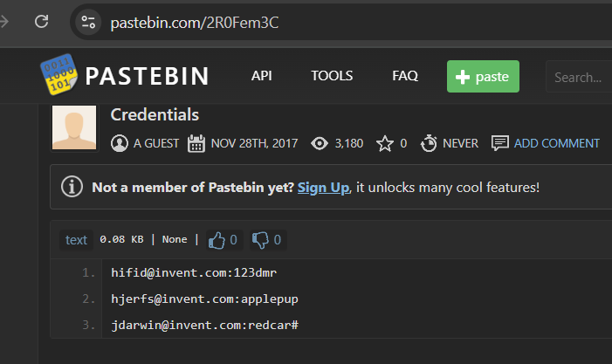The image size is (612, 364).
Task: Click the Search input field
Action: click(579, 77)
